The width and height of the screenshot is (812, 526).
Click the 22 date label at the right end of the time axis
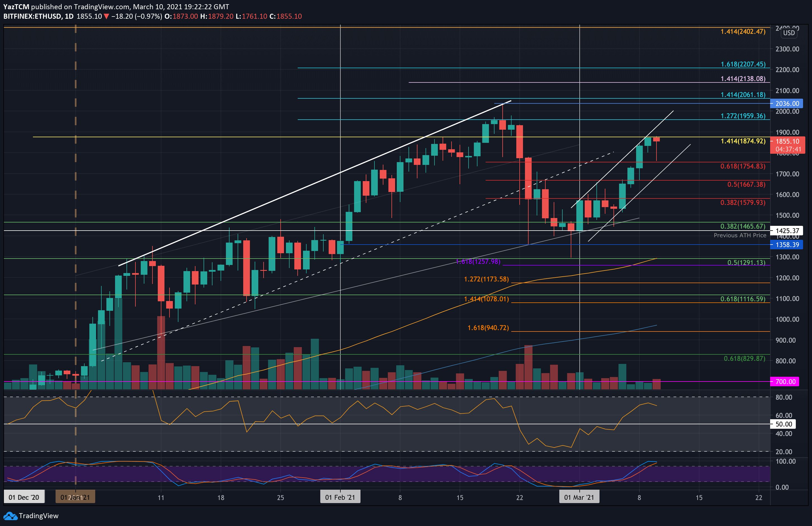tap(759, 498)
